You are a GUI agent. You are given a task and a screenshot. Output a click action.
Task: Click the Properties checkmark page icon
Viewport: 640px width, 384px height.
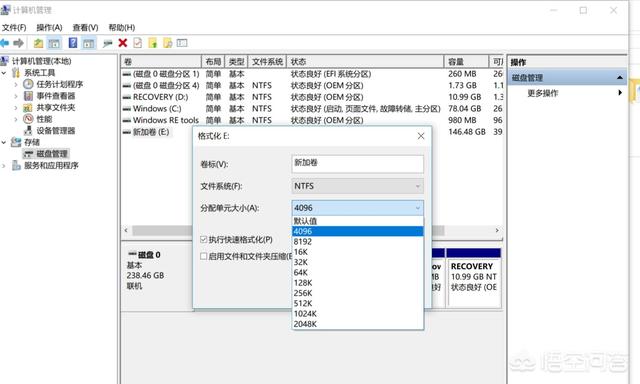coord(138,43)
